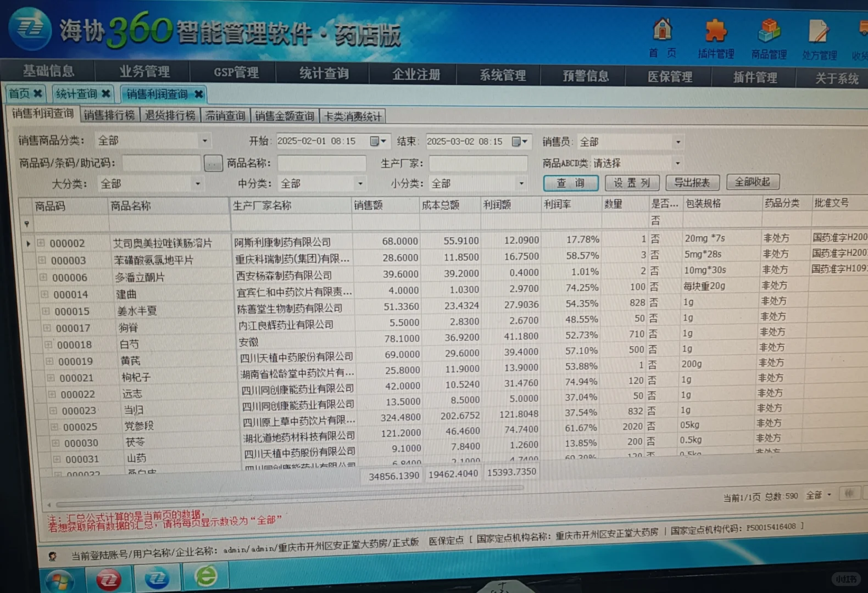Switch to 退货排行榜 tab
The image size is (868, 593).
click(170, 115)
